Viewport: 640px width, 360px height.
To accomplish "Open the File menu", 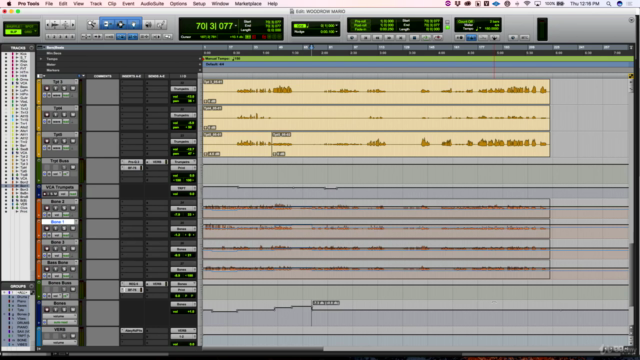I will coord(49,4).
